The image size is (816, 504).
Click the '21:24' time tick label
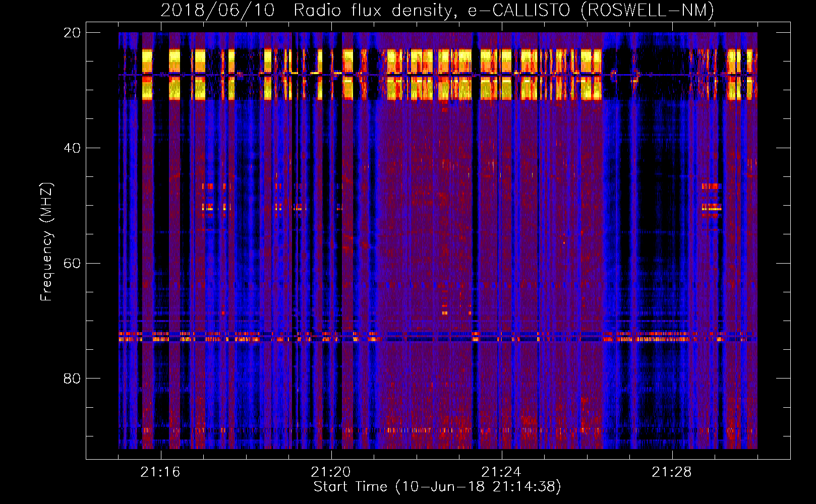pos(501,472)
